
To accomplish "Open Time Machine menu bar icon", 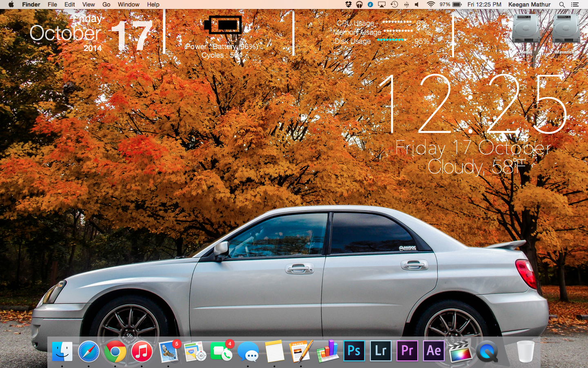I will (394, 4).
